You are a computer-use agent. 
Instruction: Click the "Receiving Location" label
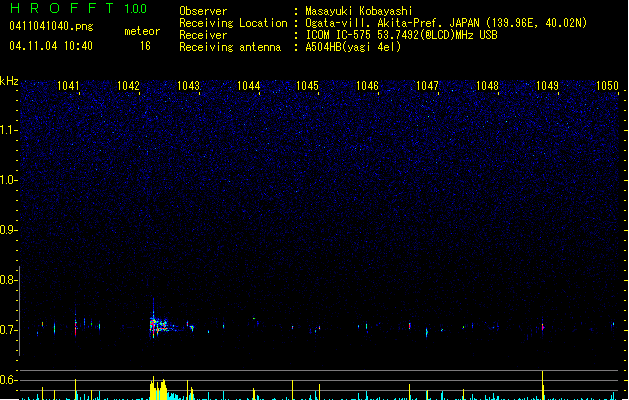pos(233,23)
